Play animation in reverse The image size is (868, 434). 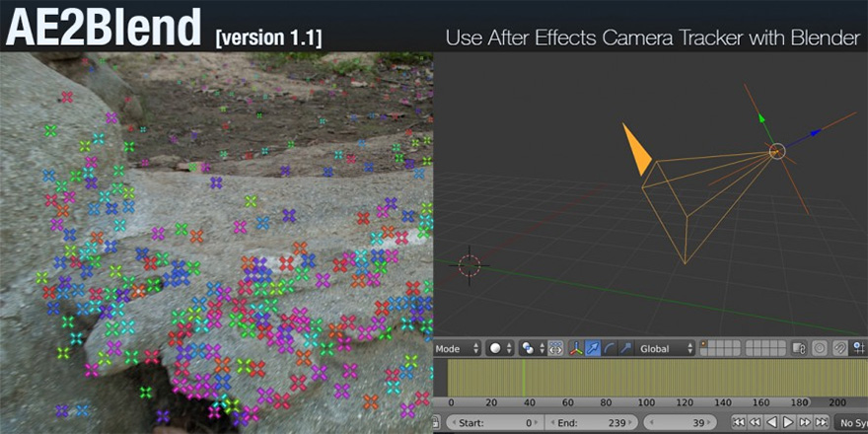[x=771, y=423]
